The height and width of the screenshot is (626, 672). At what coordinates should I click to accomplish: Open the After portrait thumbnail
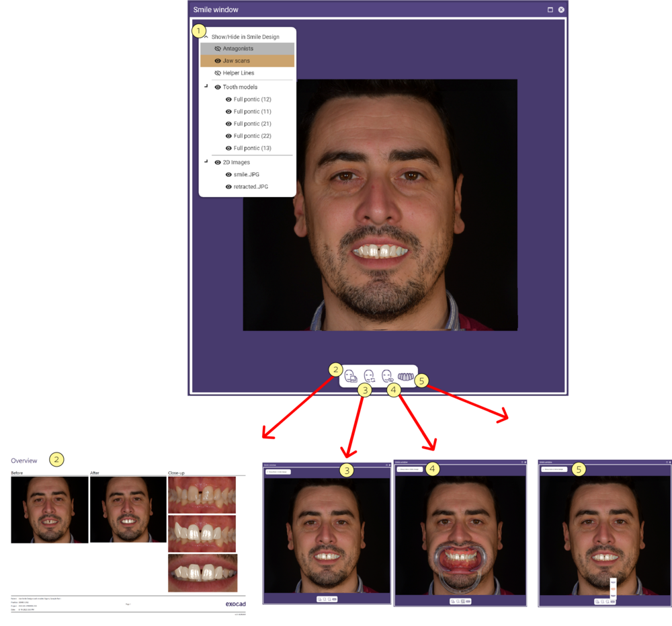click(128, 510)
